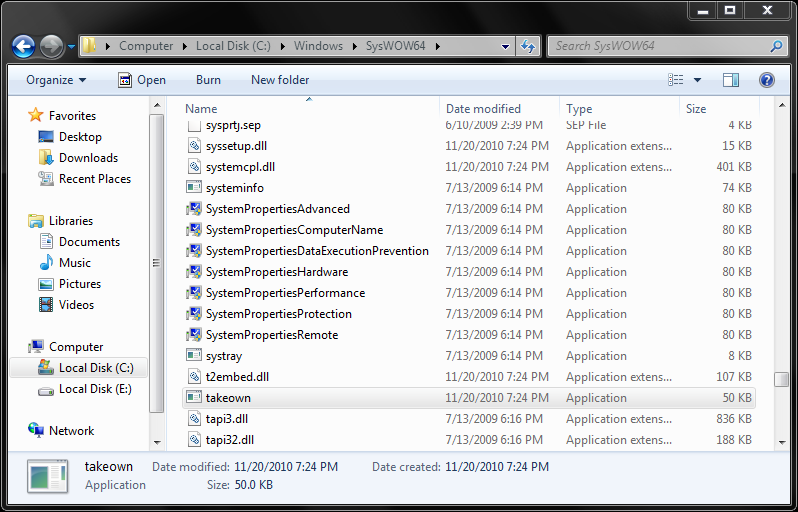Click the file list scroll down arrow

(782, 443)
